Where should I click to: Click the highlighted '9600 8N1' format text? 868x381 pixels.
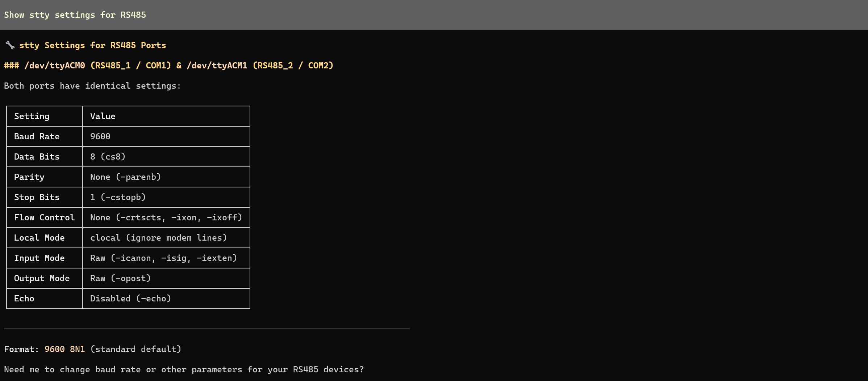[64, 349]
